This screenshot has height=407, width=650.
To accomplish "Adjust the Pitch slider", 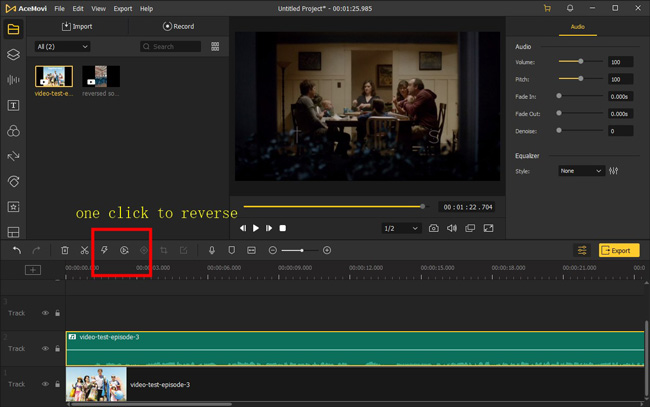I will pyautogui.click(x=581, y=78).
